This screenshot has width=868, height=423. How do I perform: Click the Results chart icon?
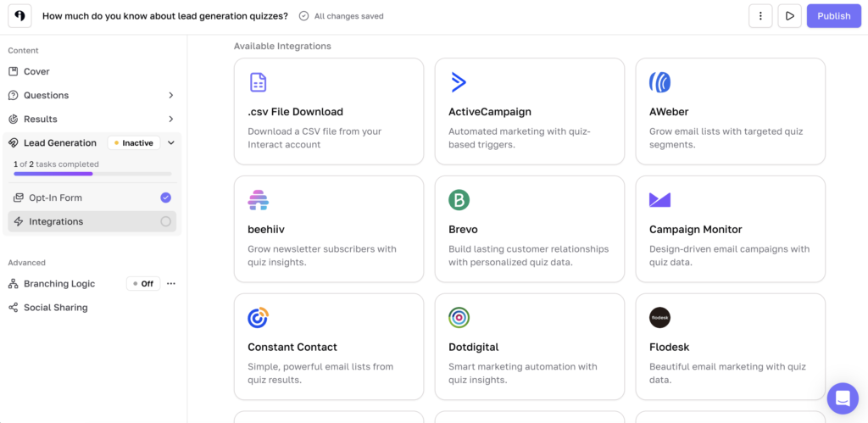[x=14, y=119]
